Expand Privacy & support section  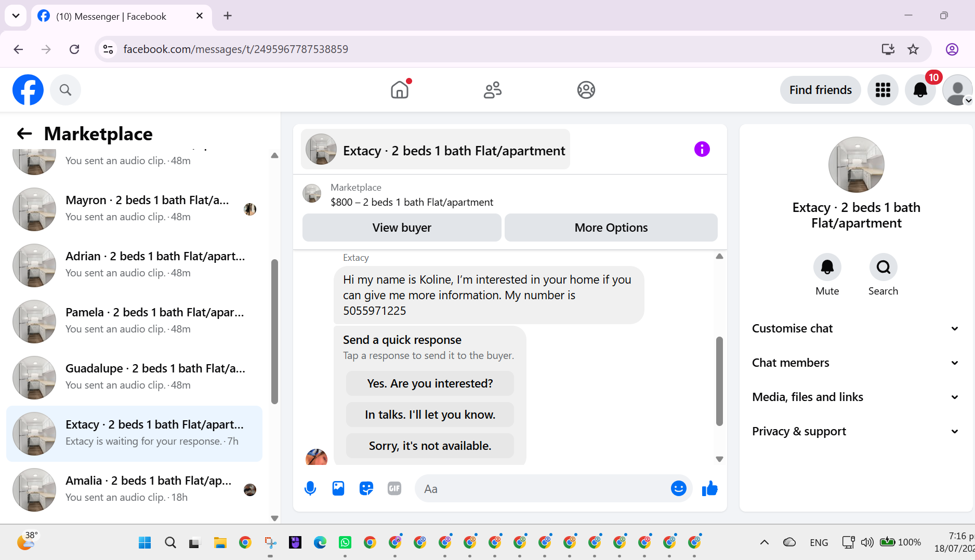[856, 431]
